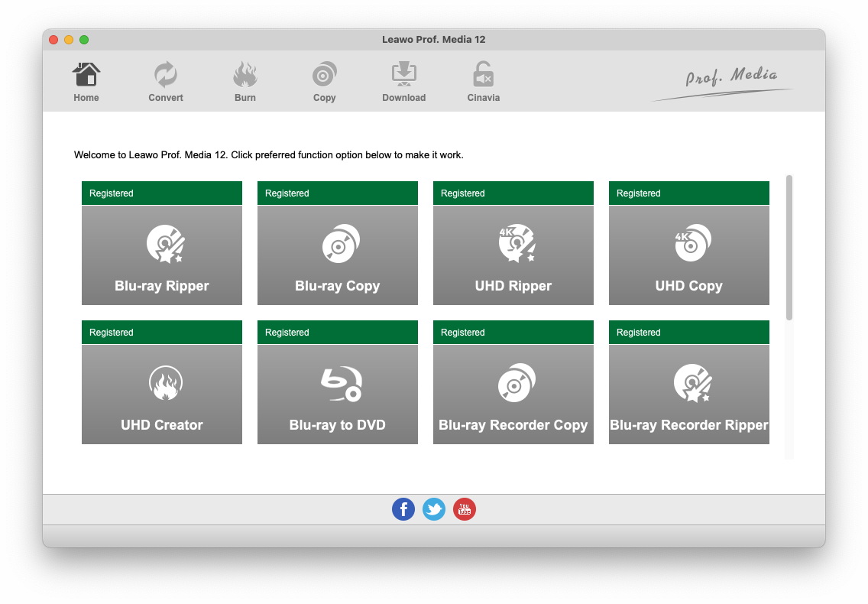Open the Twitter bird link
This screenshot has width=868, height=604.
[434, 509]
